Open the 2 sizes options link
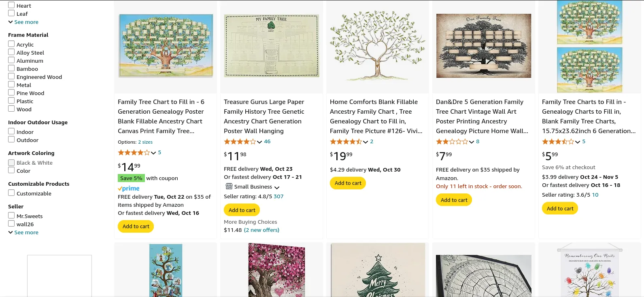Image resolution: width=644 pixels, height=297 pixels. click(x=145, y=142)
